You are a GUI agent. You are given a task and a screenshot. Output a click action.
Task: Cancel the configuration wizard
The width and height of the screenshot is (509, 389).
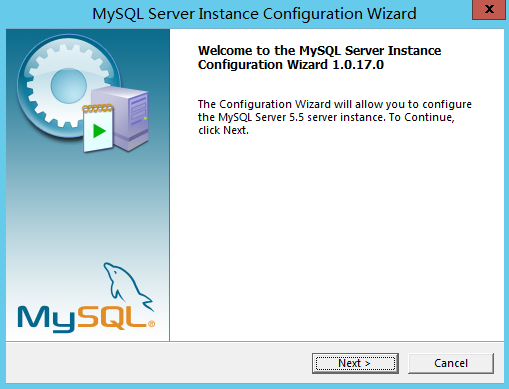[x=451, y=363]
